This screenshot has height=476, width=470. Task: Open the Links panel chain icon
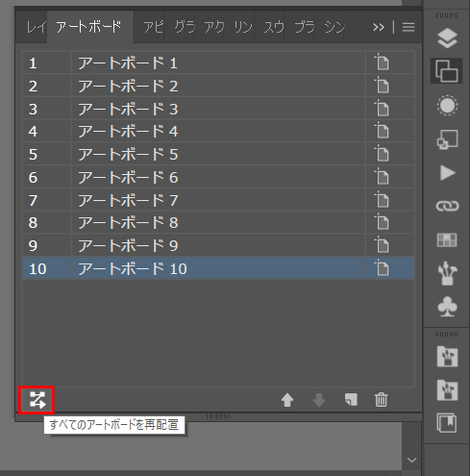click(x=447, y=206)
